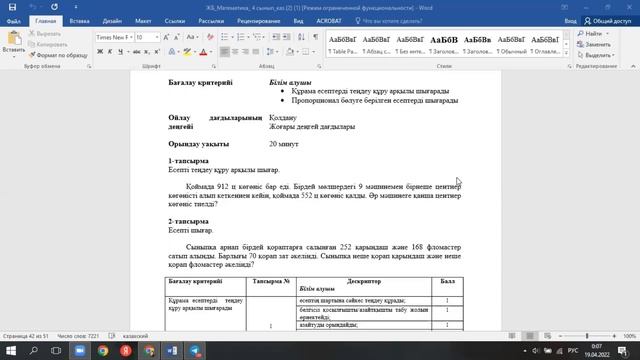This screenshot has height=360, width=640.
Task: Toggle show paragraph marks (¶)
Action: tap(316, 37)
